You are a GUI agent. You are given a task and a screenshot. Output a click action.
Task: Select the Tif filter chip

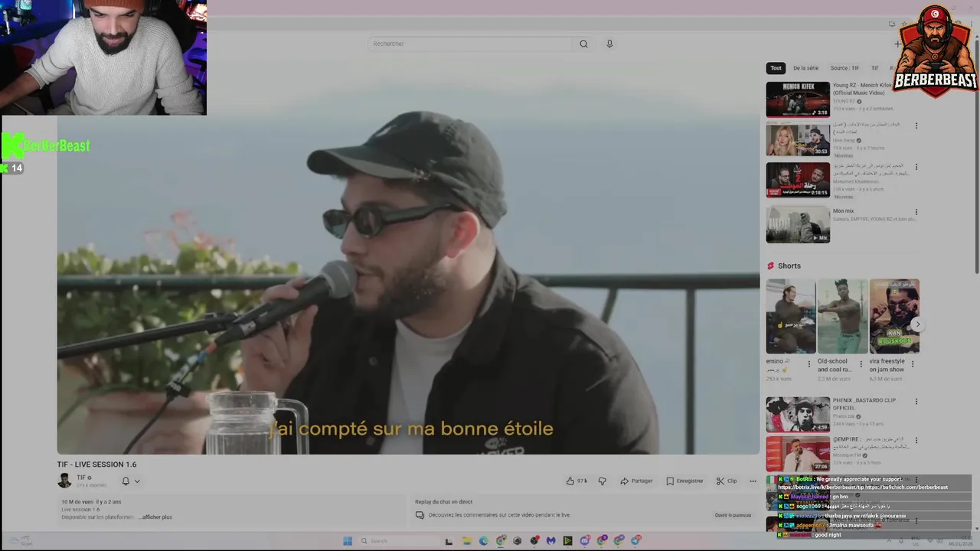pos(874,68)
